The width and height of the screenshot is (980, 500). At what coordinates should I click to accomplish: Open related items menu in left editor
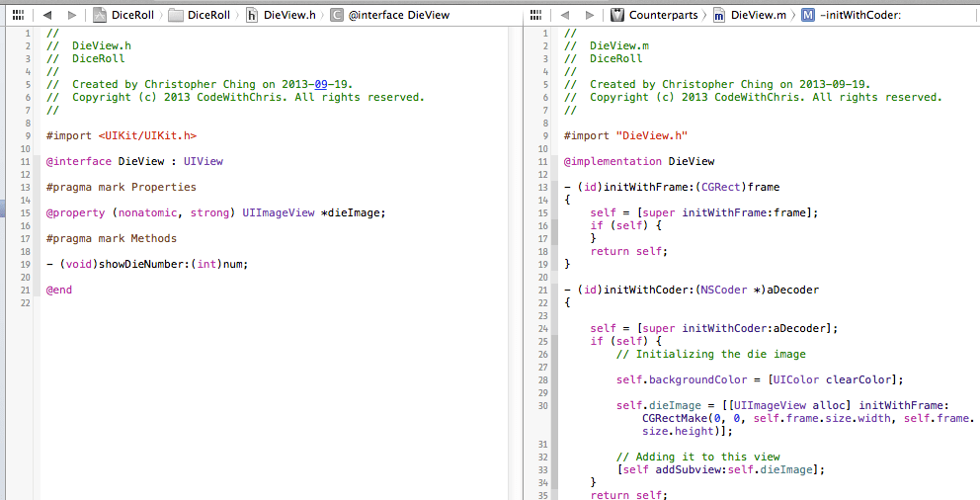coord(19,15)
